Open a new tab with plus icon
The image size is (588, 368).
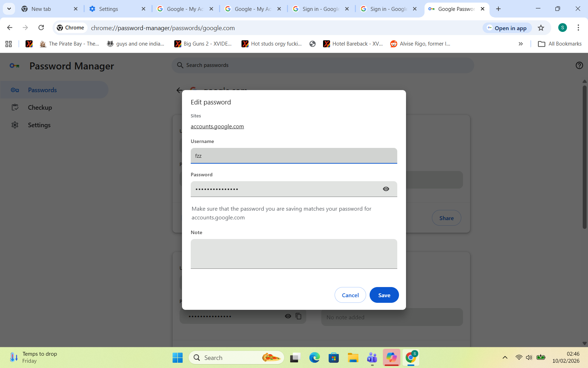498,9
